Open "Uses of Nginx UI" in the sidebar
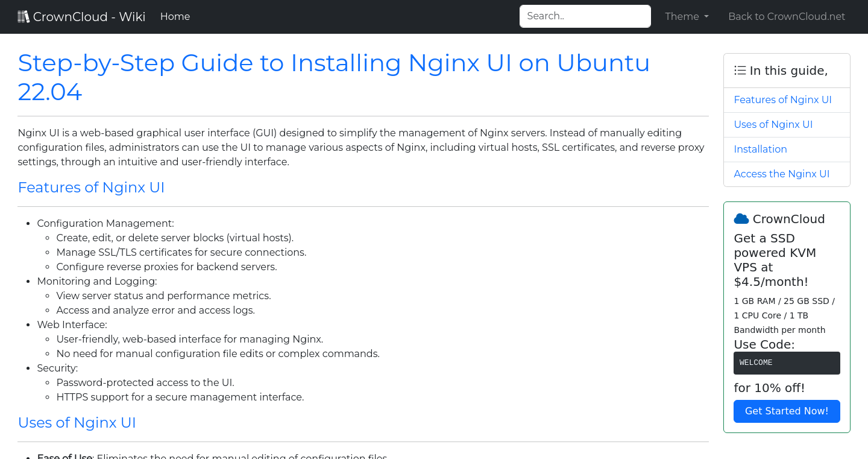 [773, 124]
